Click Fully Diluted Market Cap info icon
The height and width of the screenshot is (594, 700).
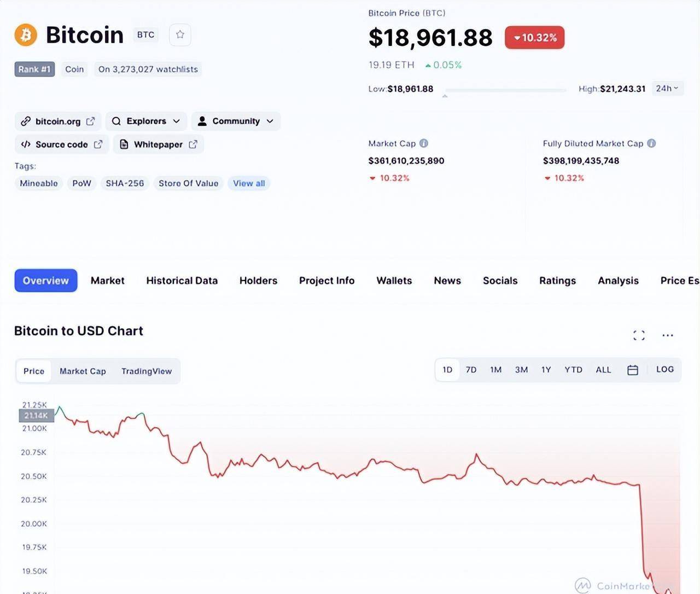651,143
